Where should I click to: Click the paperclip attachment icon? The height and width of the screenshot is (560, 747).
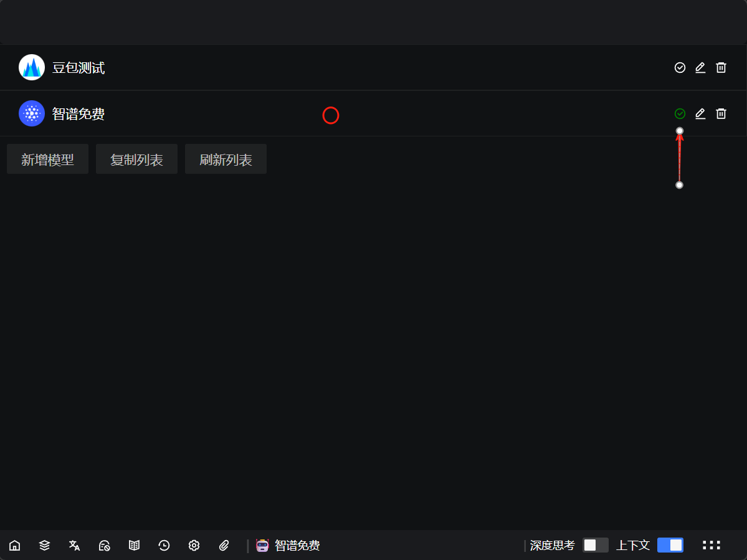tap(224, 546)
